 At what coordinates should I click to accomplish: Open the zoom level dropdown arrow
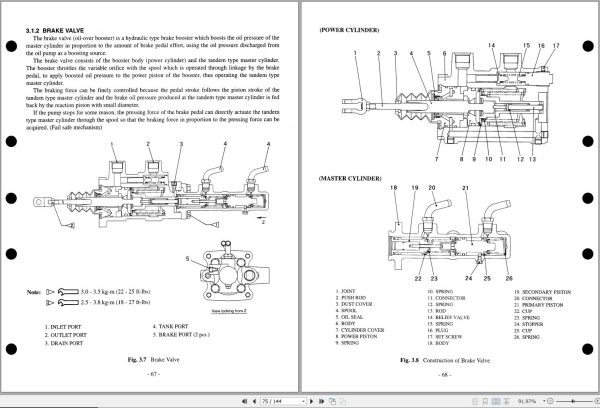544,401
